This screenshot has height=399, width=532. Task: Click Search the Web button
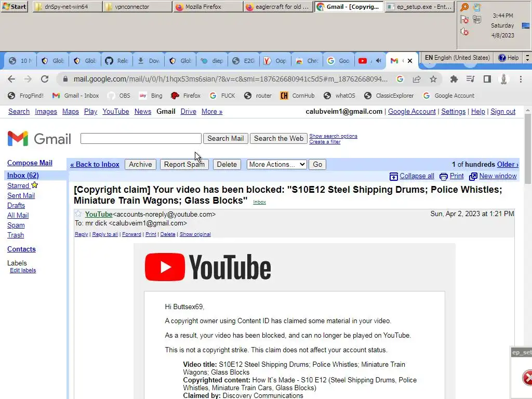point(278,138)
